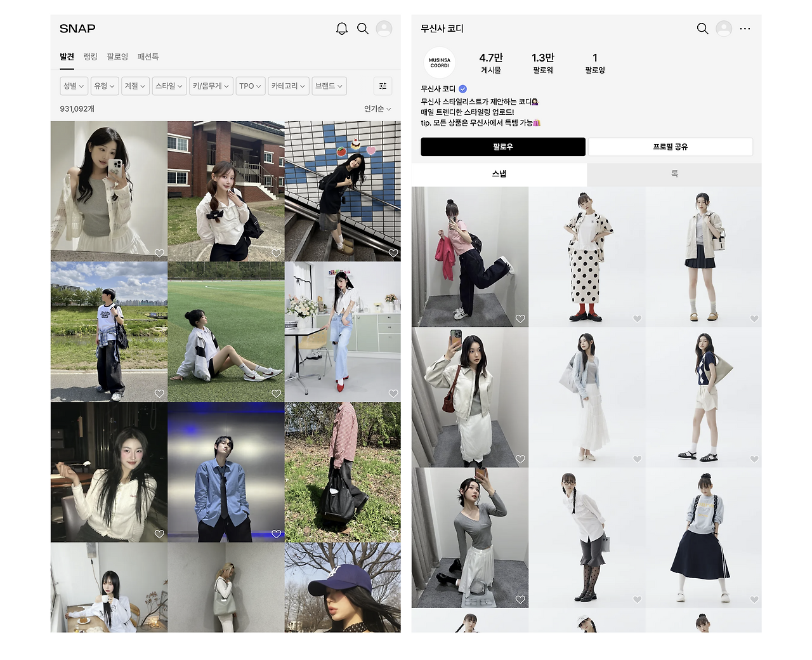812x660 pixels.
Task: Open the polka dot skirt outfit photo
Action: pos(587,257)
